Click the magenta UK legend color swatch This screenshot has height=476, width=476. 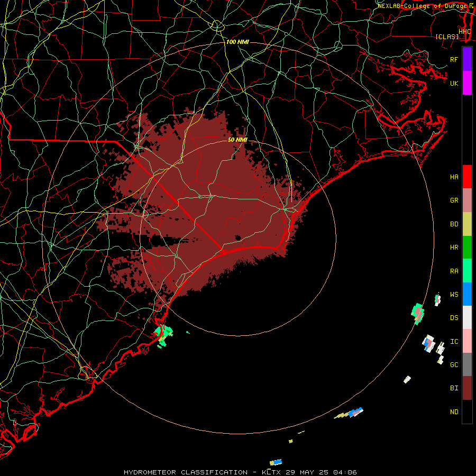point(467,83)
